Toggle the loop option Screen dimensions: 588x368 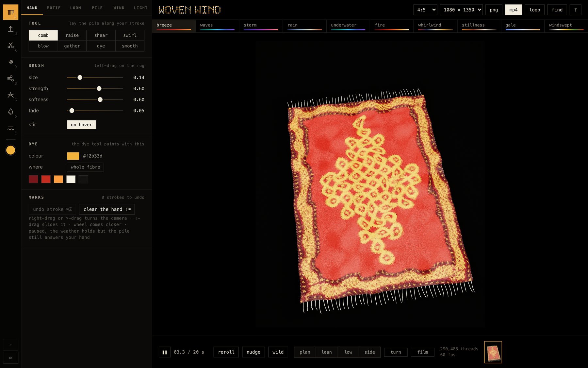click(x=535, y=10)
